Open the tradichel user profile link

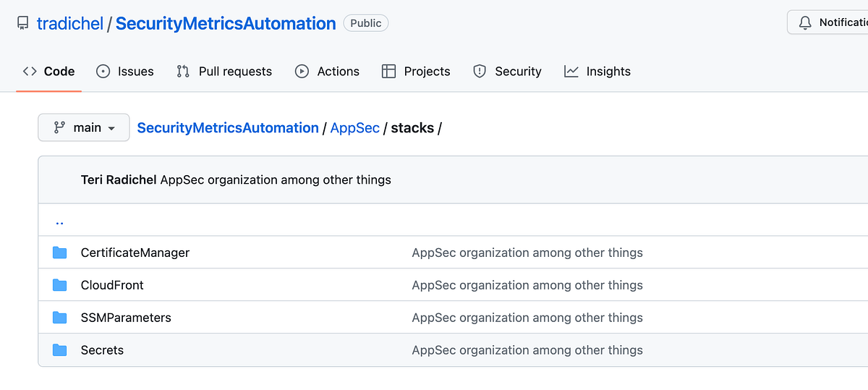[70, 23]
